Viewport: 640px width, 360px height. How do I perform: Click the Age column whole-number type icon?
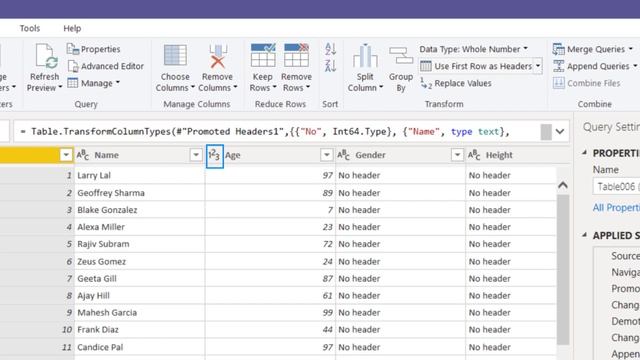pyautogui.click(x=215, y=156)
